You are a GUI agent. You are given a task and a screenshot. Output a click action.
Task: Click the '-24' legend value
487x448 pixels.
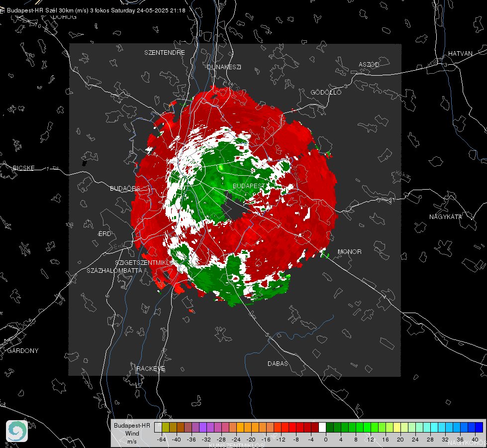click(236, 440)
